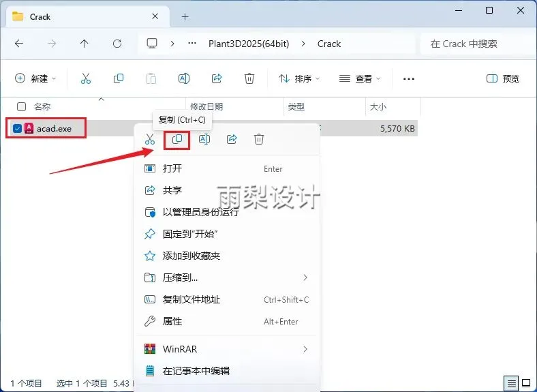Show hidden path folders via address bar ellipsis
The image size is (537, 392).
pyautogui.click(x=192, y=44)
